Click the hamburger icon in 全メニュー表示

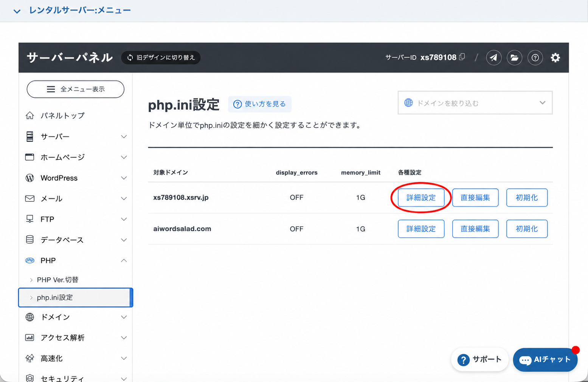click(51, 89)
